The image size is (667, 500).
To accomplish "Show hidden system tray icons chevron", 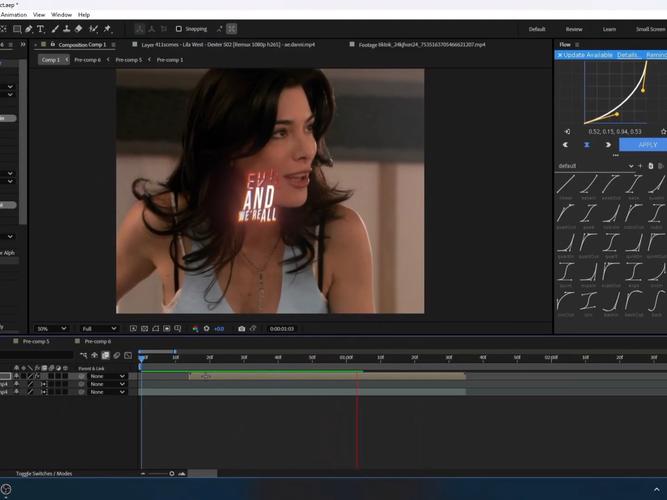I will click(x=657, y=490).
